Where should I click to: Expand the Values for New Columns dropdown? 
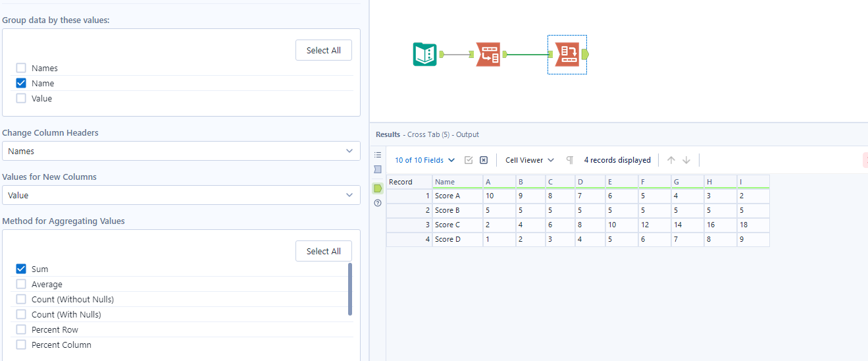pyautogui.click(x=181, y=195)
